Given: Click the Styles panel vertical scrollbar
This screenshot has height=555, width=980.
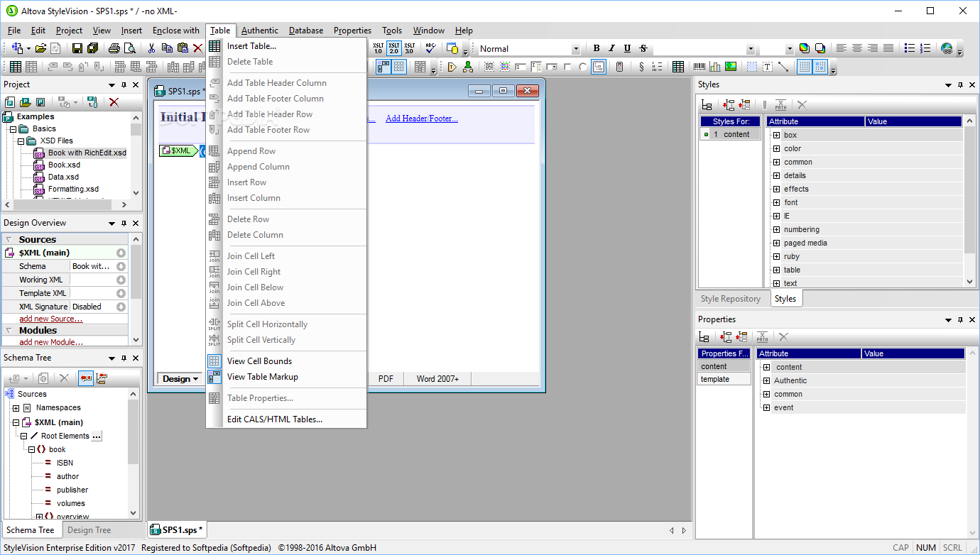Looking at the screenshot, I should 970,202.
